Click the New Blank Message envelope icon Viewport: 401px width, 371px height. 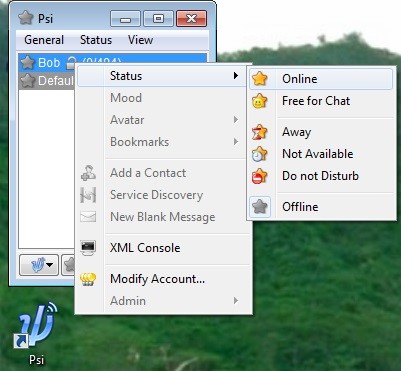88,217
